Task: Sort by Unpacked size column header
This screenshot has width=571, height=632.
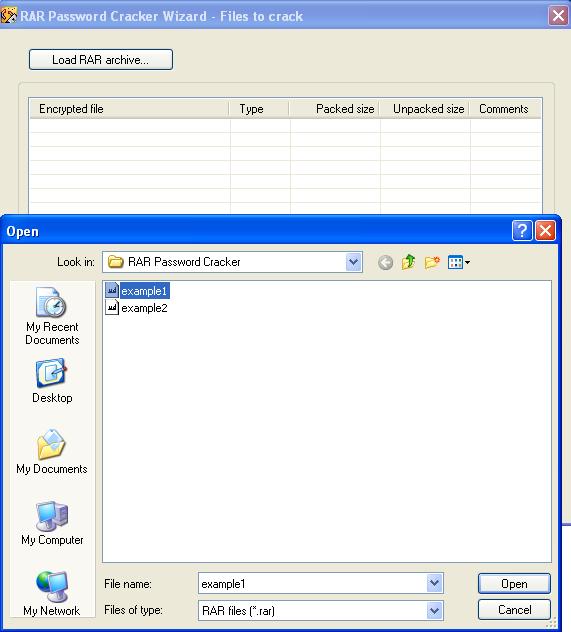Action: pos(424,109)
